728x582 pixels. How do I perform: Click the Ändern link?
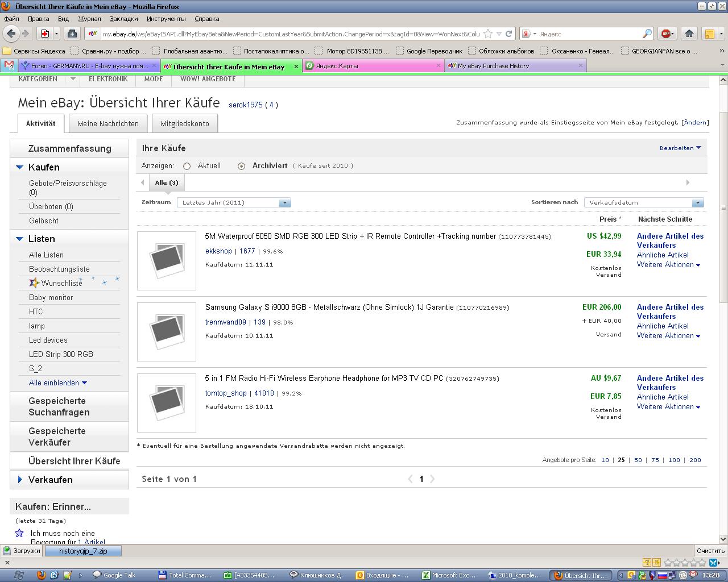click(x=696, y=122)
